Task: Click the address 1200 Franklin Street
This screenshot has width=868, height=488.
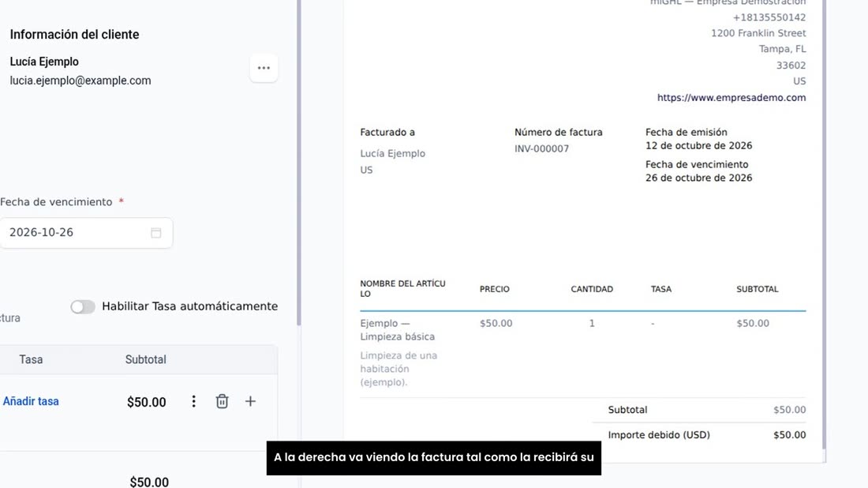Action: pyautogui.click(x=758, y=33)
